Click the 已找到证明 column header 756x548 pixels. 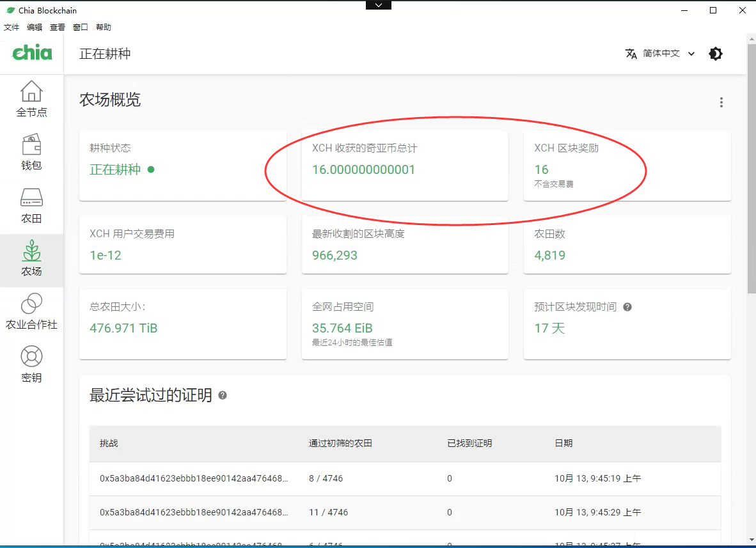(469, 443)
